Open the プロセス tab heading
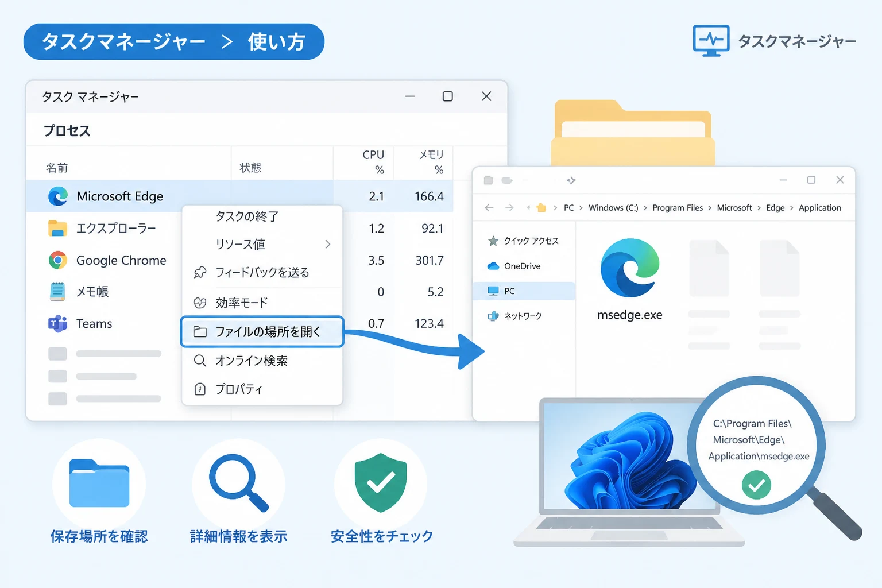The height and width of the screenshot is (588, 882). [x=67, y=131]
